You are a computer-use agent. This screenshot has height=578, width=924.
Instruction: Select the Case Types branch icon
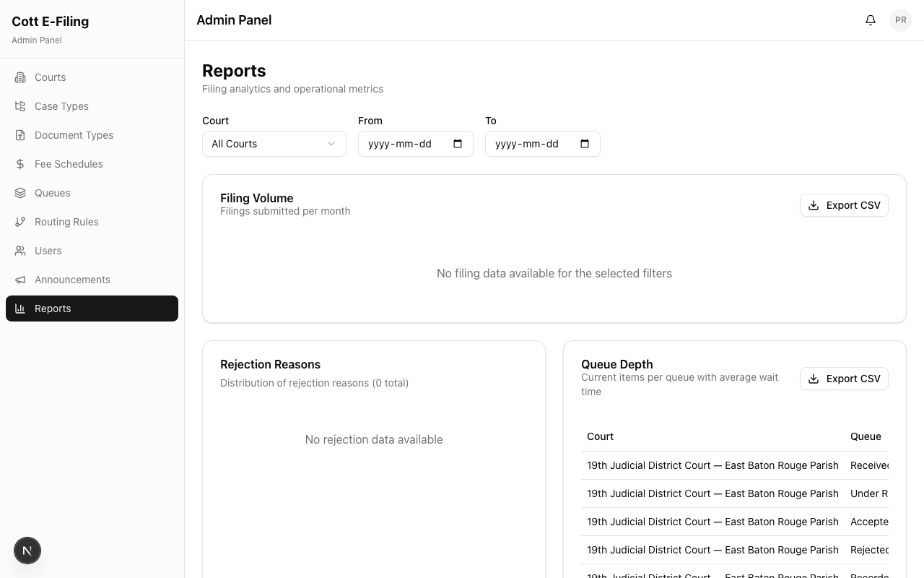point(20,106)
